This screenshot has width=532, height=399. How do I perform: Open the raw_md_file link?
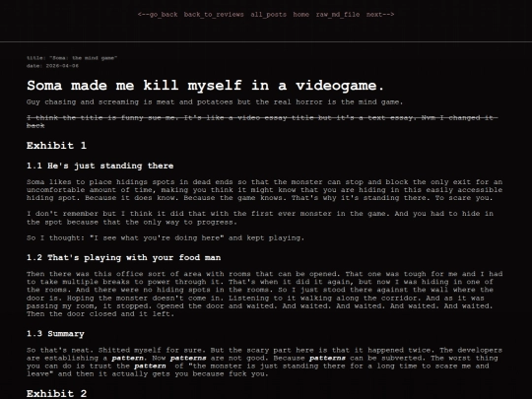click(338, 15)
